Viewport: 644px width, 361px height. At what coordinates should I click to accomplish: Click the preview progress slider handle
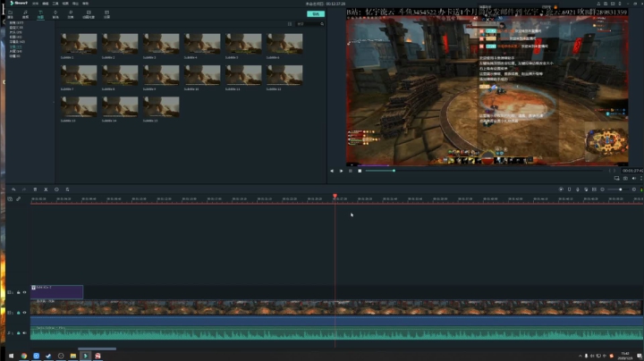click(x=394, y=171)
